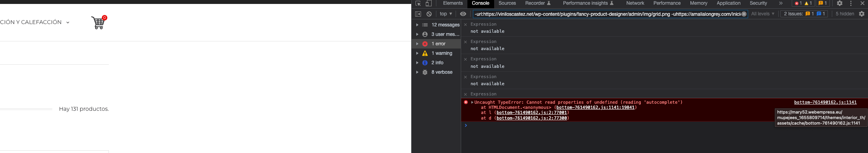The image size is (868, 153).
Task: Click the orange issues badge in the tab bar
Action: click(x=823, y=3)
